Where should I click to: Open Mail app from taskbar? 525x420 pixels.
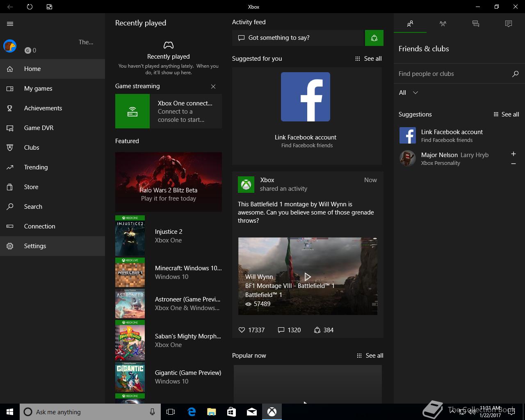(252, 412)
